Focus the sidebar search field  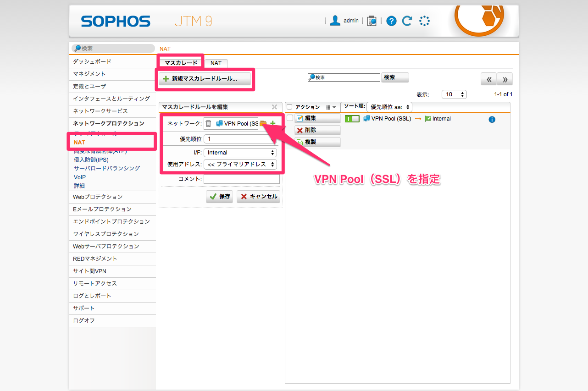pyautogui.click(x=114, y=48)
